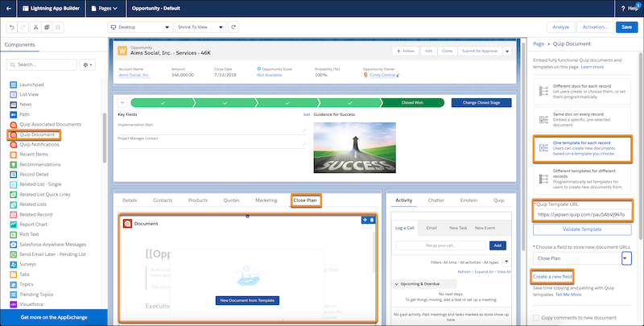Click the components list vertical scrollbar
Screen dimensions: 644x326
coord(105,138)
